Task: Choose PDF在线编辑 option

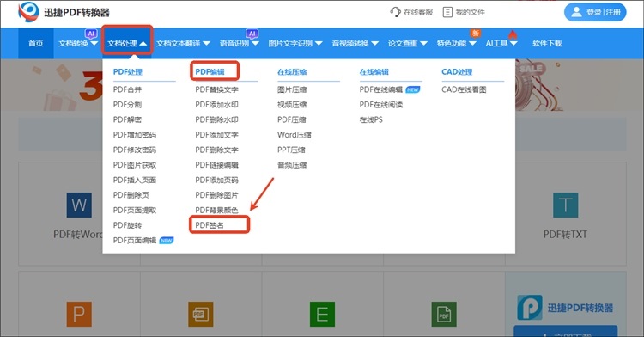Action: 381,89
